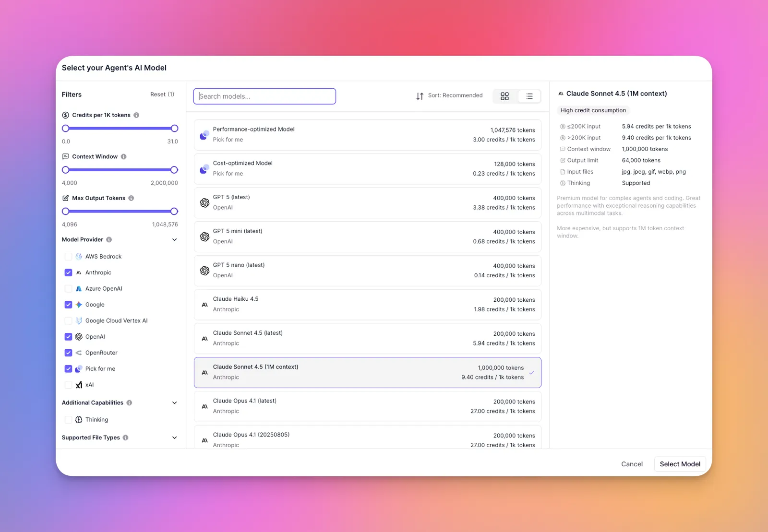Enable the Google Cloud Vertex AI checkbox
Image resolution: width=768 pixels, height=532 pixels.
coord(68,320)
